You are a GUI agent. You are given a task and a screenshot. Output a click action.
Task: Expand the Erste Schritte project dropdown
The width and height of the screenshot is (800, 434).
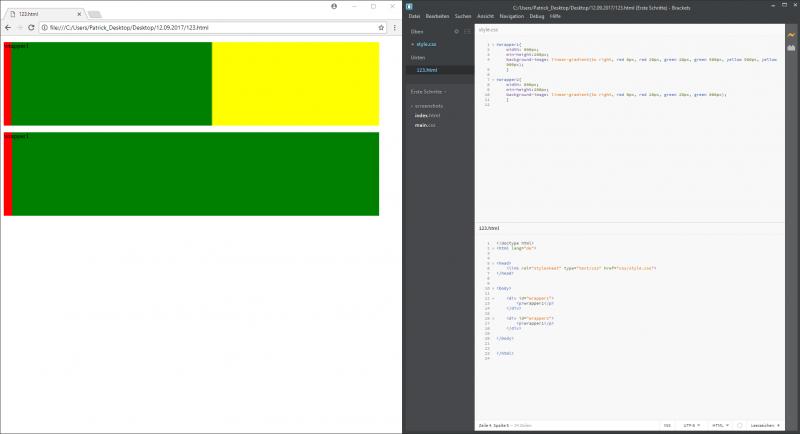pos(429,92)
